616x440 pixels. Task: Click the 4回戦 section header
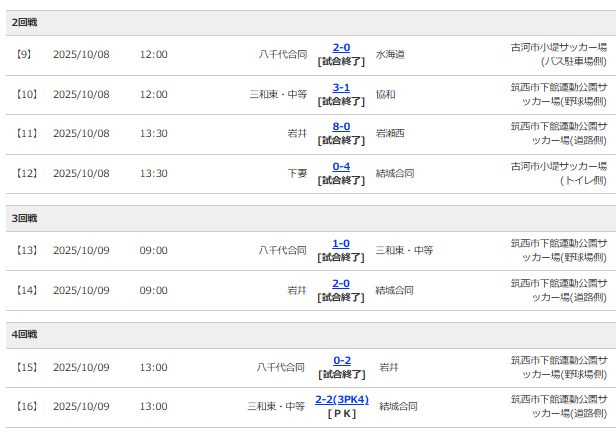click(x=26, y=334)
